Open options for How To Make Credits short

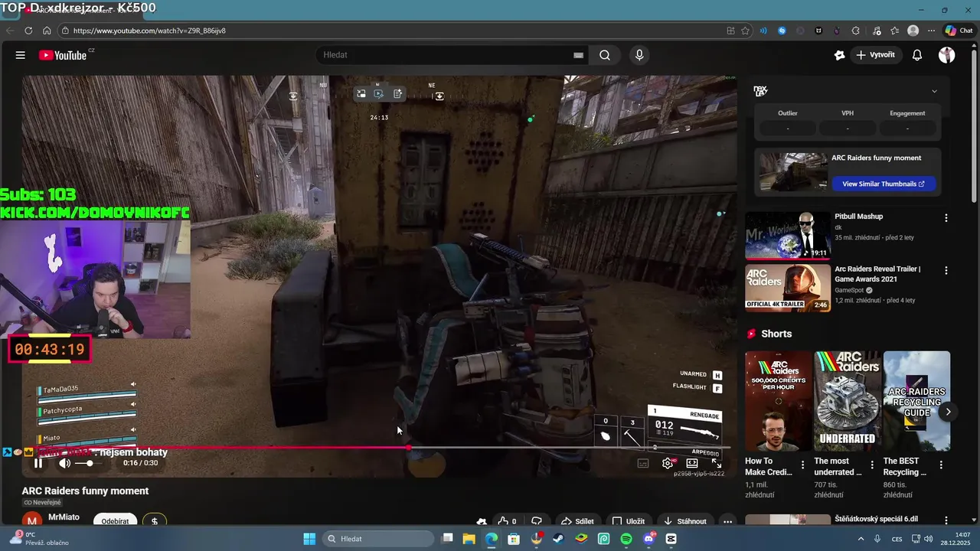[802, 465]
